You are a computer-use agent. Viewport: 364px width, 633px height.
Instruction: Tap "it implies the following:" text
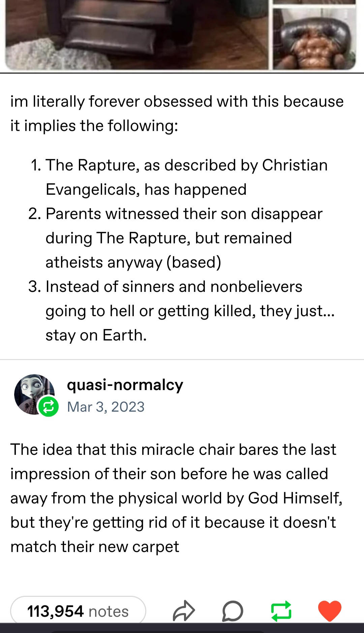(94, 126)
